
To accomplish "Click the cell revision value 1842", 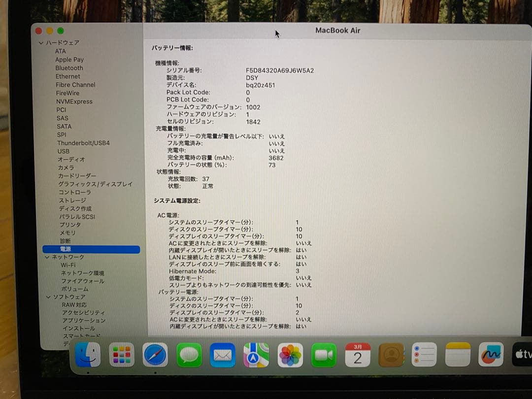I will [x=254, y=122].
